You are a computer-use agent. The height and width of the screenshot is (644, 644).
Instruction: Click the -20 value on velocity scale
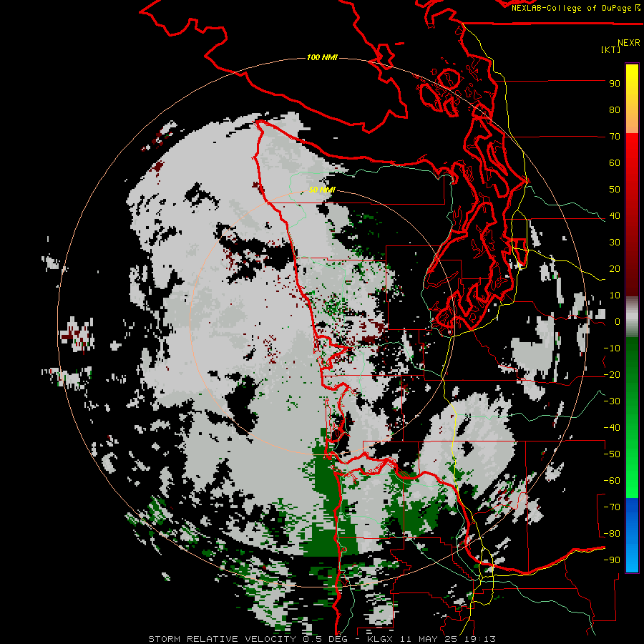point(612,375)
